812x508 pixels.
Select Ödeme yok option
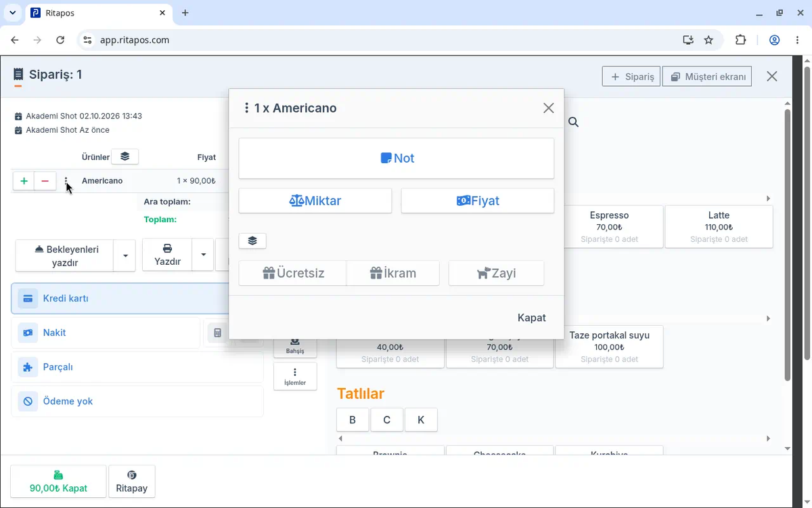click(x=137, y=402)
